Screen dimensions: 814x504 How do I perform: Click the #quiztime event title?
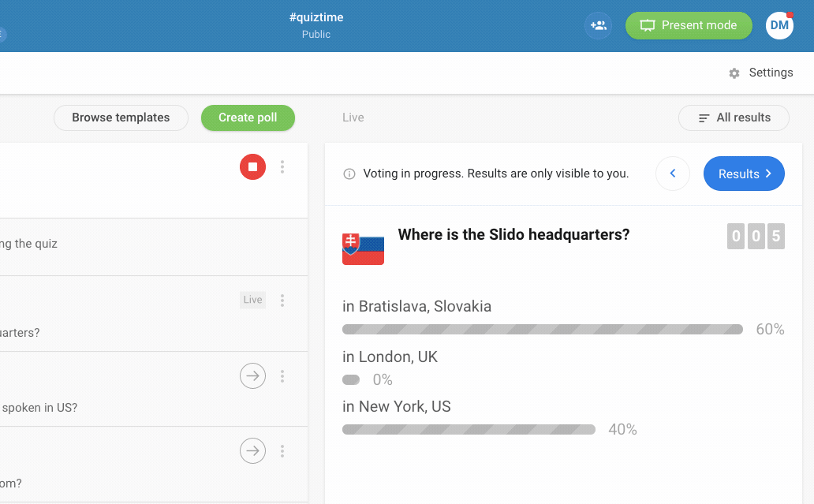[x=316, y=17]
